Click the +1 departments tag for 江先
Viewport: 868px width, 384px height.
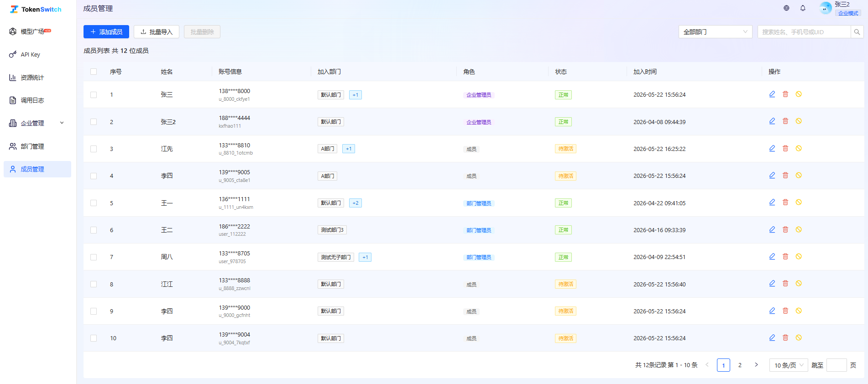coord(349,149)
